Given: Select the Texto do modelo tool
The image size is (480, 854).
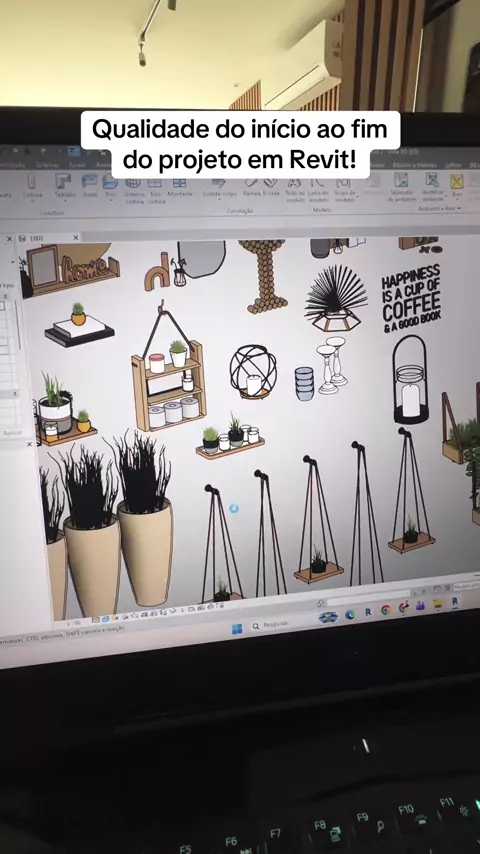Looking at the screenshot, I should (x=295, y=189).
